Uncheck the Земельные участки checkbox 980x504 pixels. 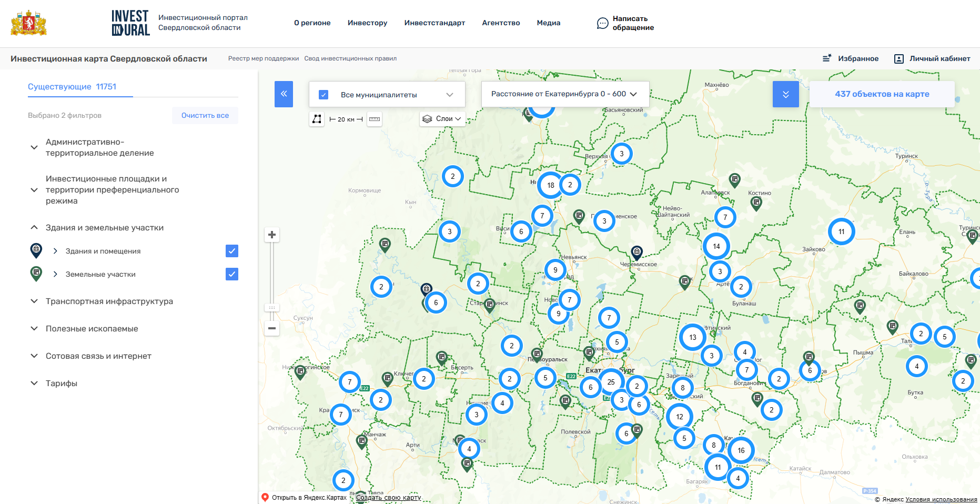pos(232,274)
